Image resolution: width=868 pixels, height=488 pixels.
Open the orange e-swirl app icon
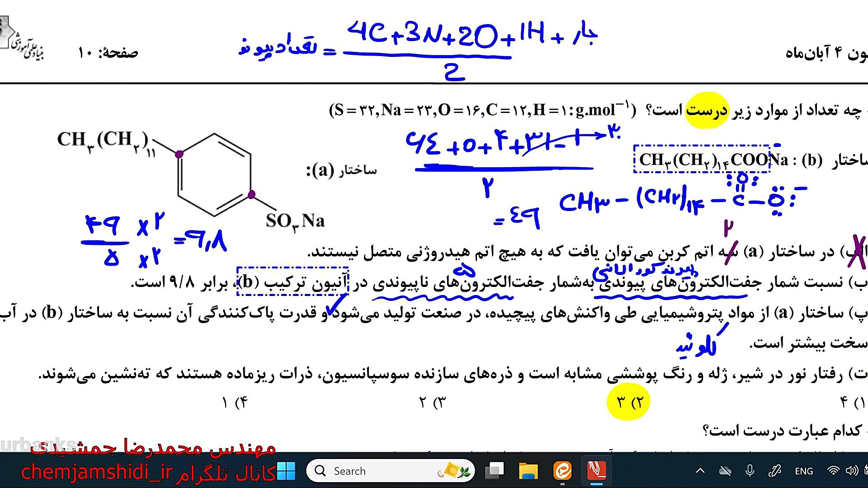[x=562, y=471]
